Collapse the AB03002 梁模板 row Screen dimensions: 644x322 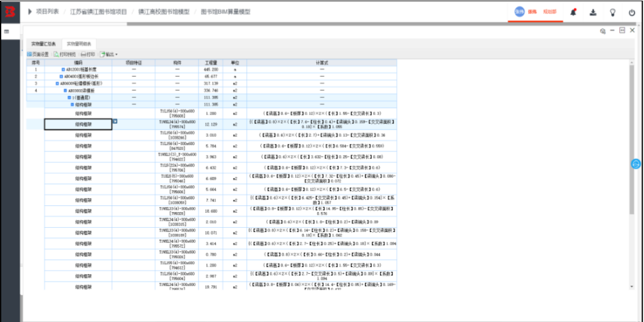point(65,91)
